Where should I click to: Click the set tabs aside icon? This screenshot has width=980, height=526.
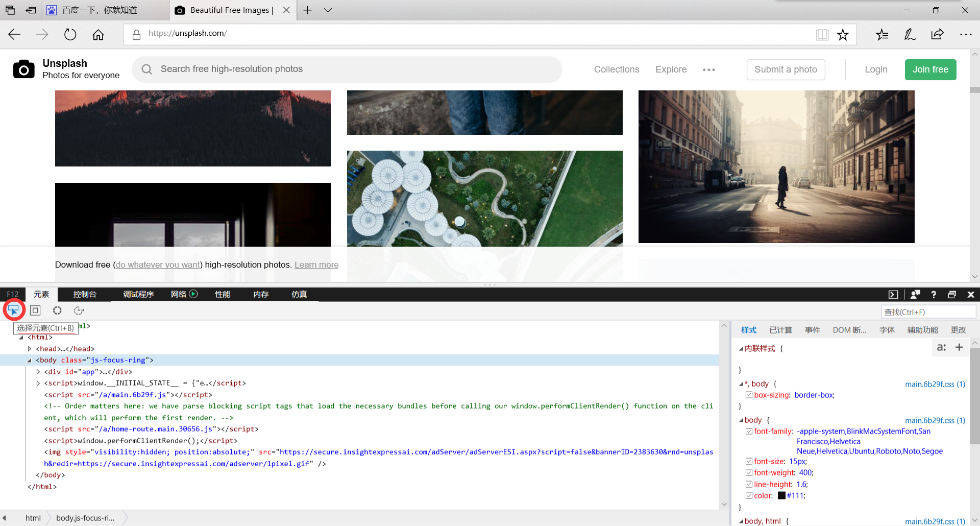[31, 10]
